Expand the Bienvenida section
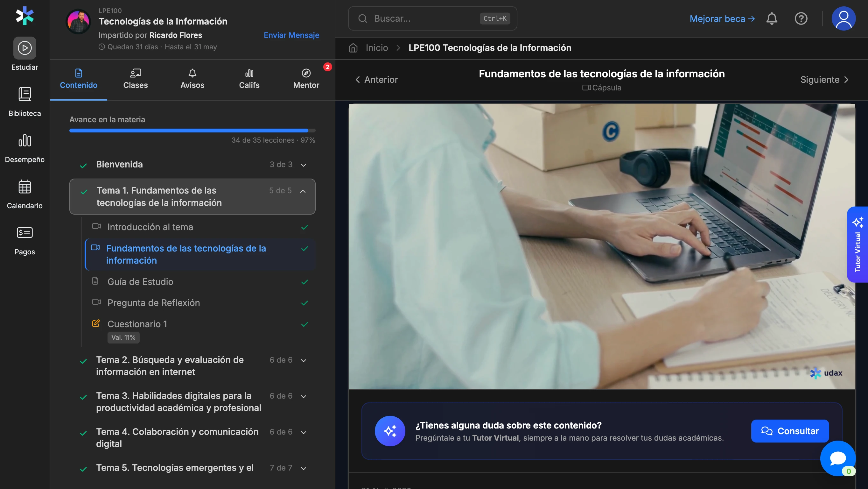Screen dimensions: 868x489 point(303,165)
